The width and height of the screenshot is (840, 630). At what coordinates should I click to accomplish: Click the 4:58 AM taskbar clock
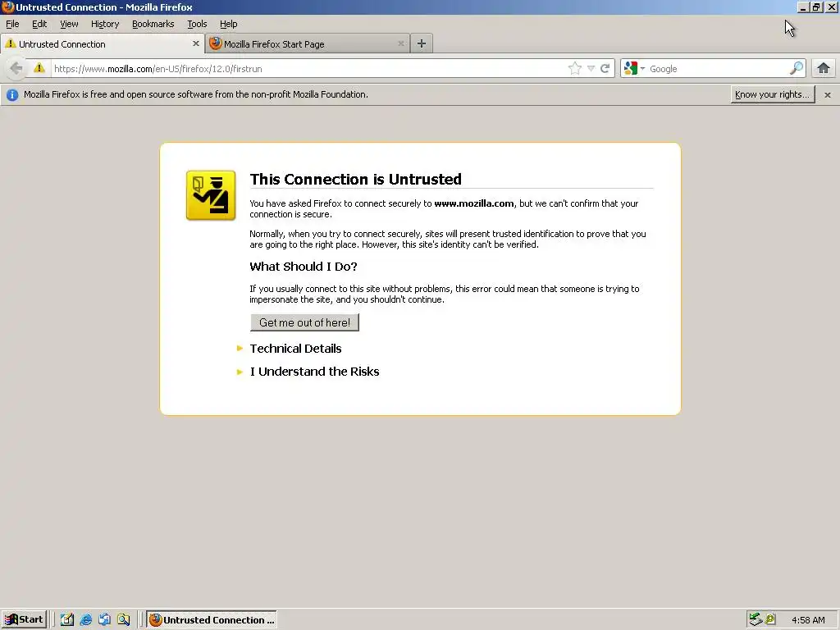(808, 620)
